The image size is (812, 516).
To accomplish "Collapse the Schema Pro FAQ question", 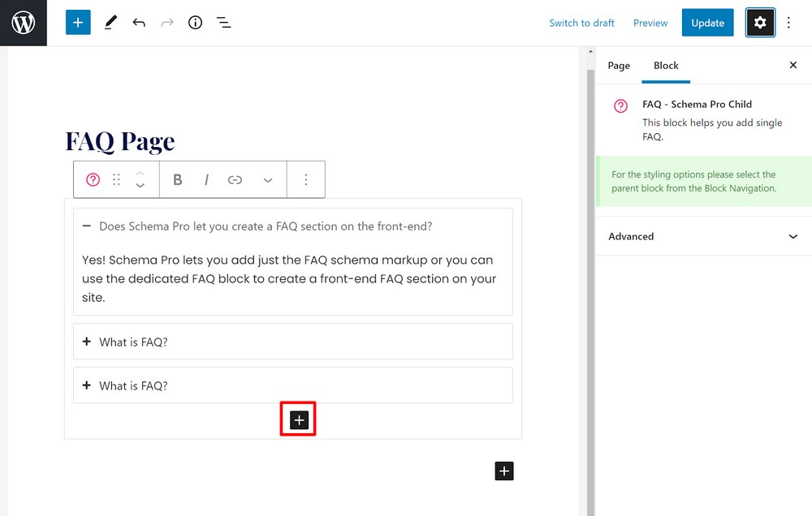I will click(87, 226).
